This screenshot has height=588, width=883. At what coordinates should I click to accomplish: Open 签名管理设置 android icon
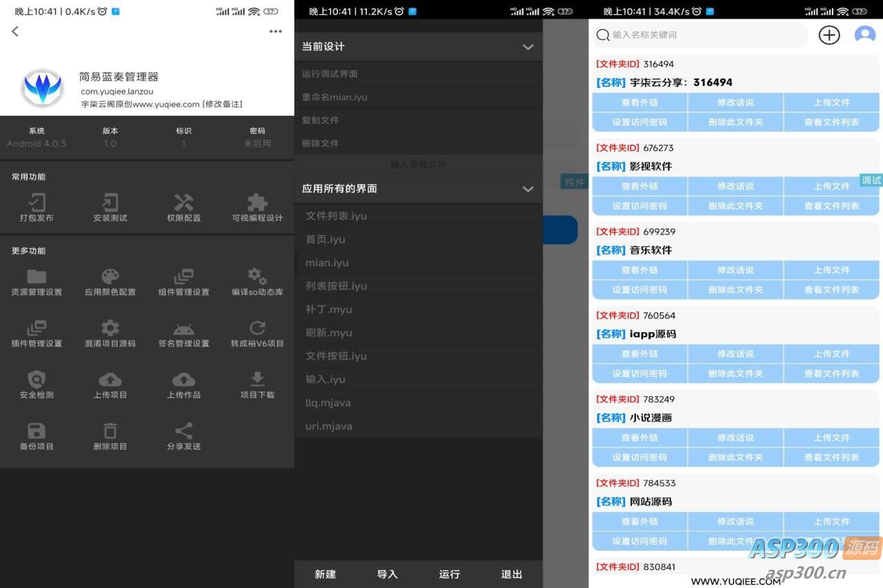point(183,328)
